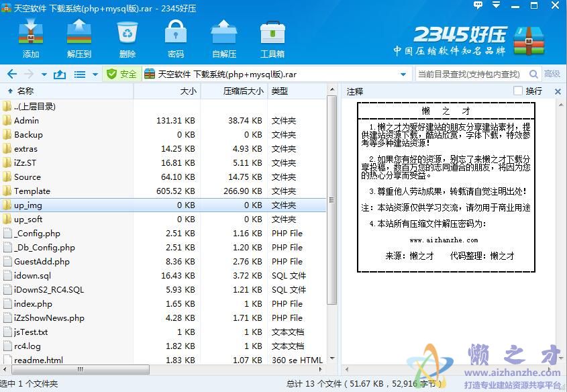Click the 删除 (Delete) trash icon

pyautogui.click(x=127, y=32)
